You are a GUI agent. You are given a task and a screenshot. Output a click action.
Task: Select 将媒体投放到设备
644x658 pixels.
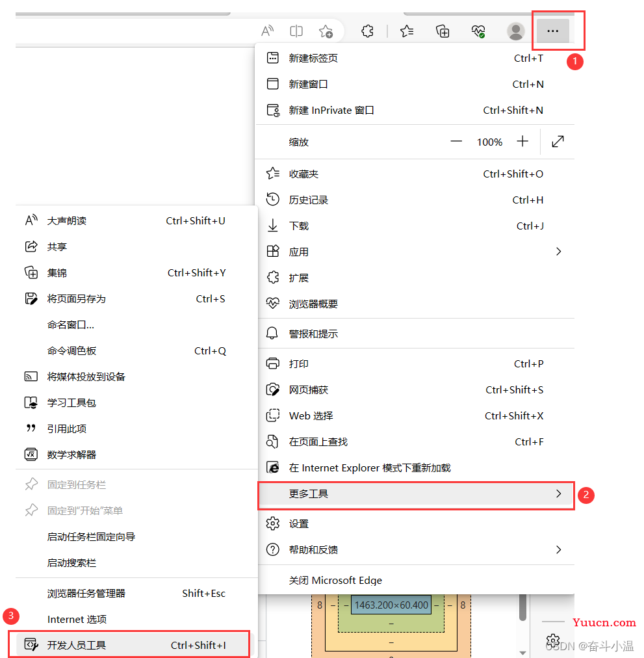point(136,377)
